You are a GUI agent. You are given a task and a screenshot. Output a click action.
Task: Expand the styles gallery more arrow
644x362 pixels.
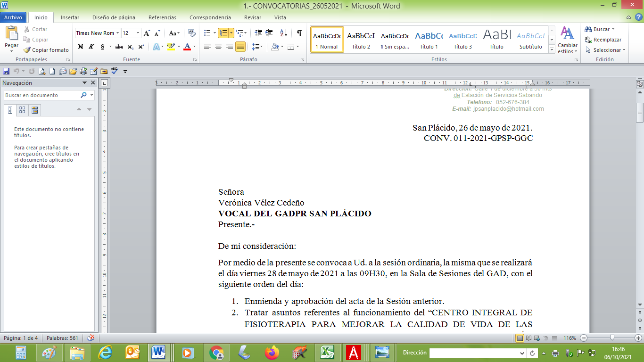(x=552, y=49)
